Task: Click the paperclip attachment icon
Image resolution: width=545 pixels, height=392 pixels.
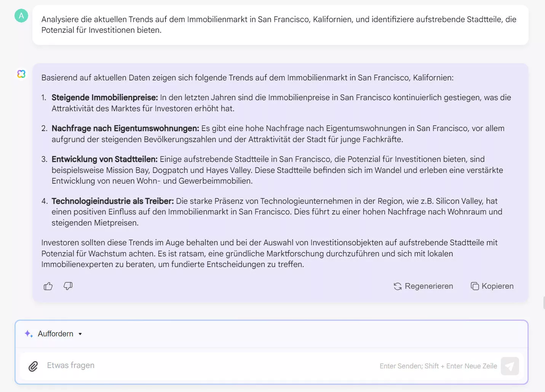Action: click(x=33, y=366)
